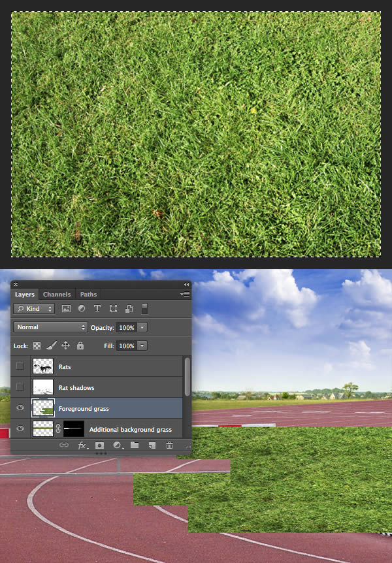This screenshot has width=392, height=563.
Task: Click the Additional background grass layer name
Action: coord(131,429)
